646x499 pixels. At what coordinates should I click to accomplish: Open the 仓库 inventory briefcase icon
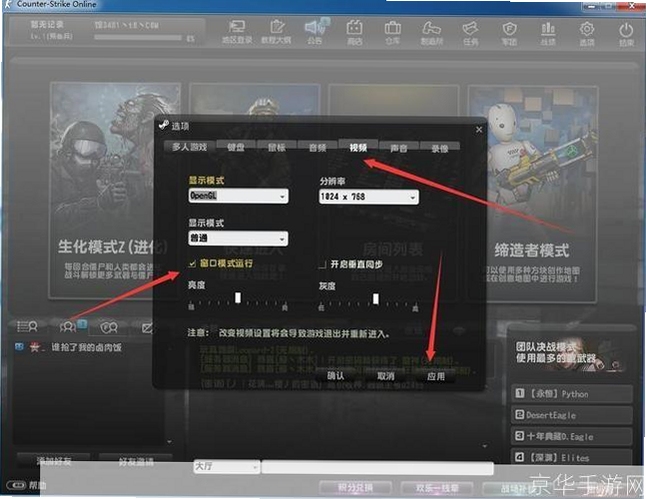click(393, 32)
